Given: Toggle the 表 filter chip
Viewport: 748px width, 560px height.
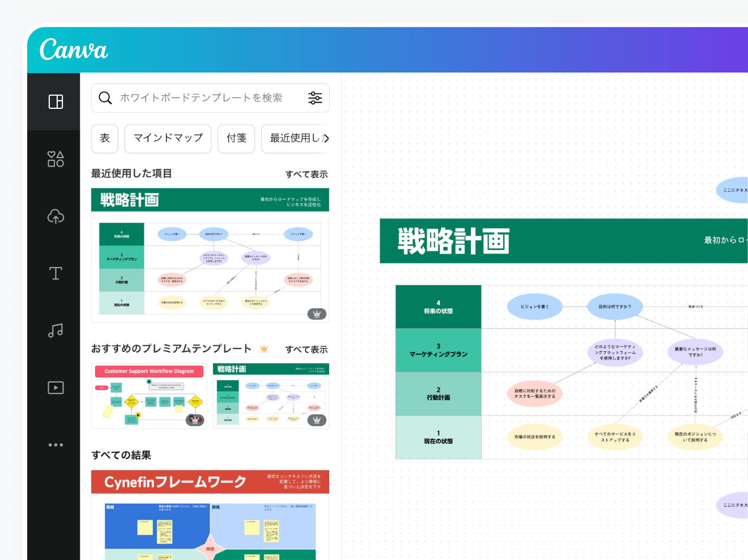Looking at the screenshot, I should pos(104,138).
